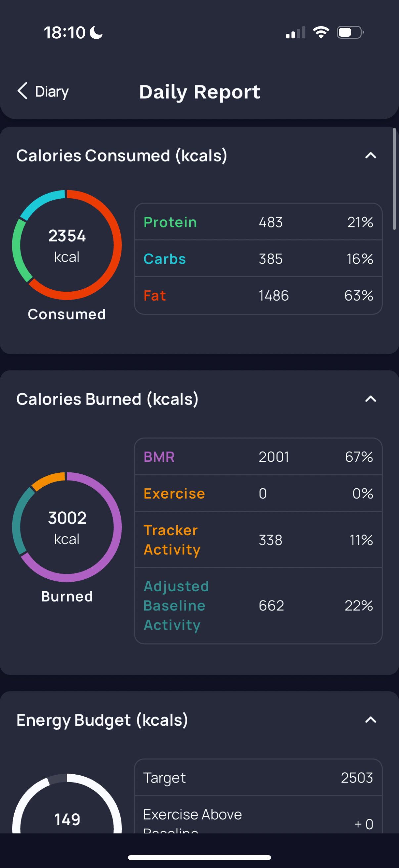Tap the 3002 kcal burned ring chart
The height and width of the screenshot is (868, 399).
click(67, 527)
